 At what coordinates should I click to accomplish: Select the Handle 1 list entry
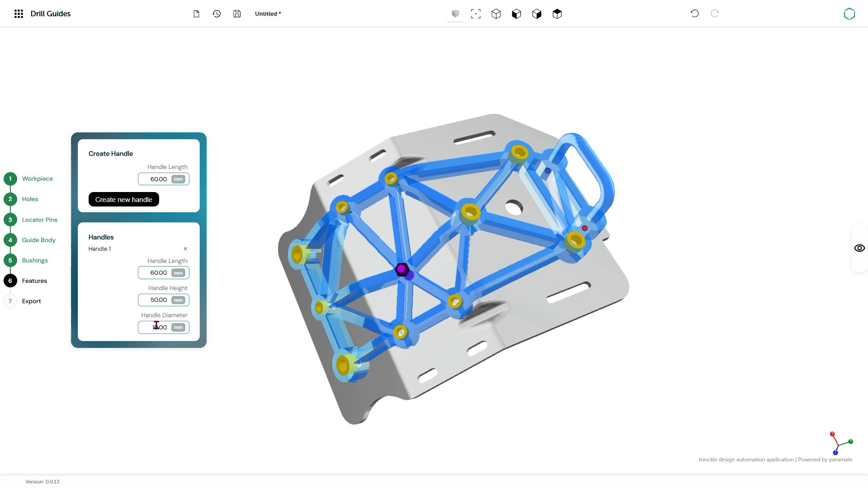[x=99, y=249]
